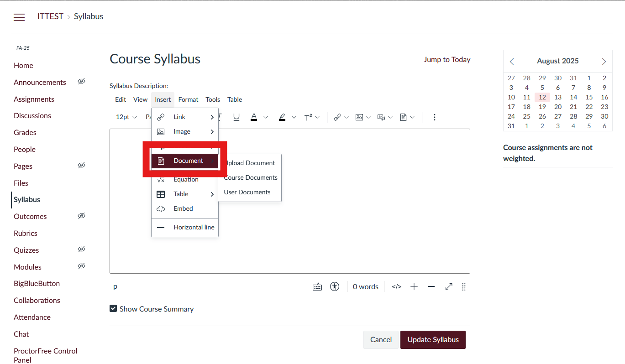Choose Image in the Insert menu
Screen dimensions: 625x364
(185, 132)
